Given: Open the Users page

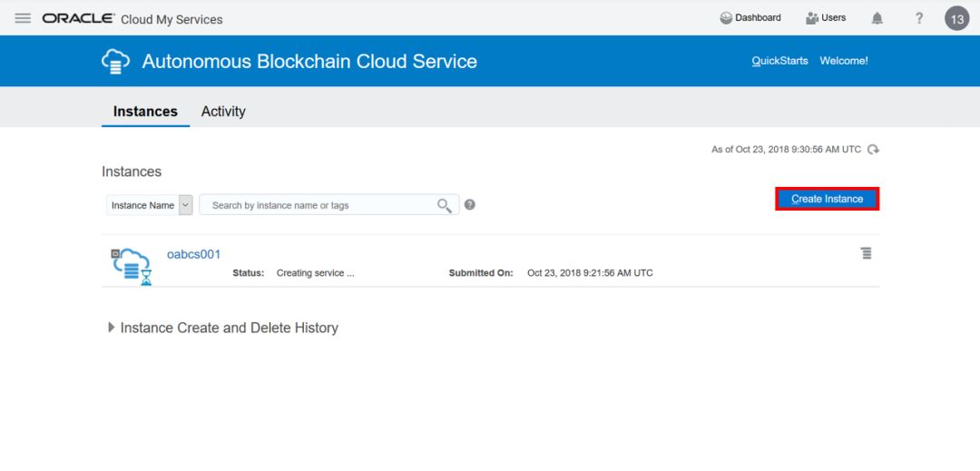Looking at the screenshot, I should [826, 18].
